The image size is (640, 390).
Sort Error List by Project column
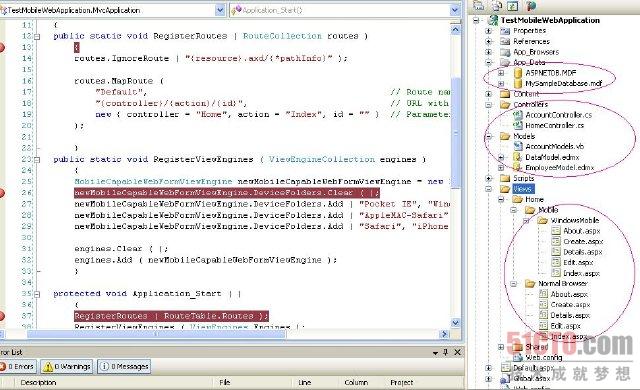point(402,382)
